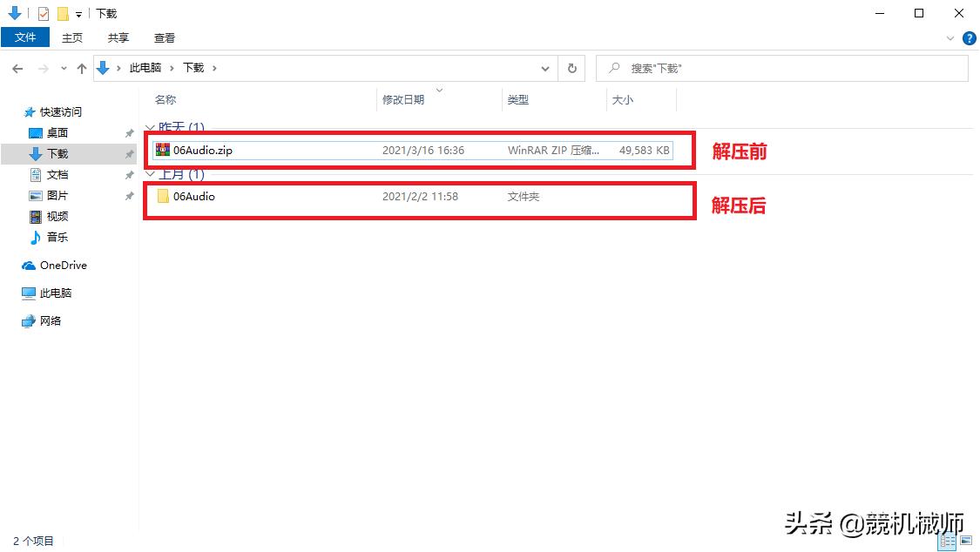Switch to large icons view in the status bar
Viewport: 980px width, 552px height.
tap(966, 541)
